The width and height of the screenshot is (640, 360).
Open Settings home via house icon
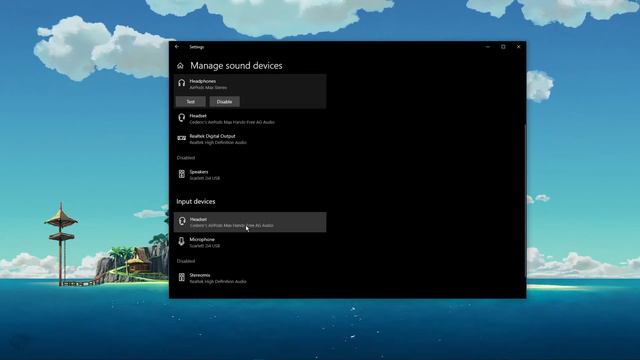click(x=180, y=66)
